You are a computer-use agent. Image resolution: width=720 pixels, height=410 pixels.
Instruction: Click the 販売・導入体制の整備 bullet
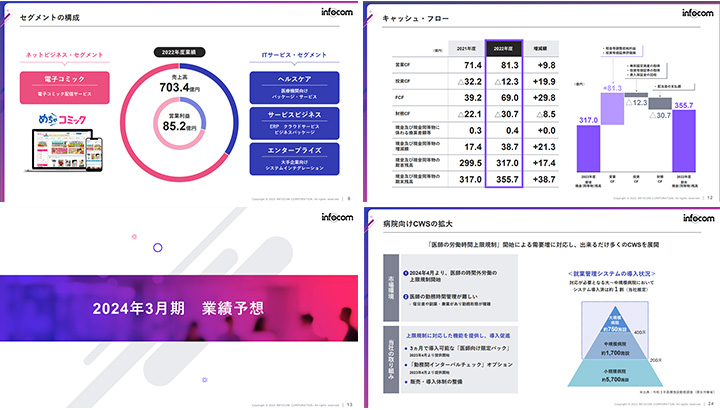tap(434, 382)
